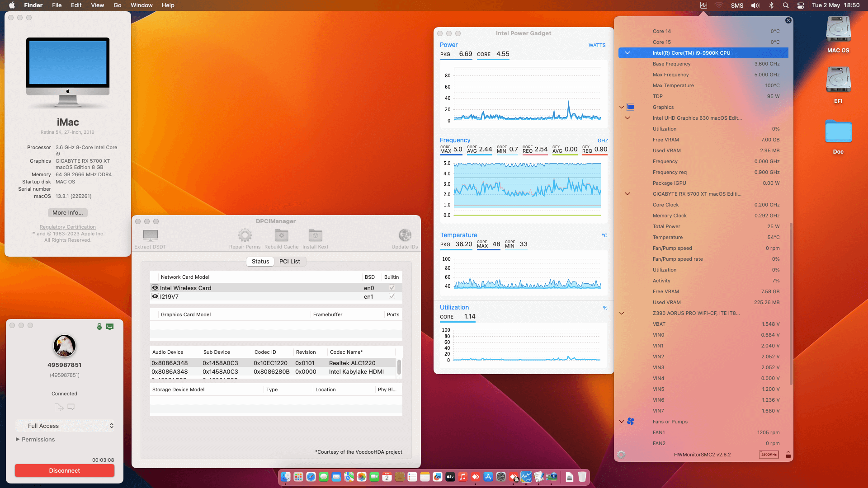
Task: Click HWMonitor panel vertical scrollbar
Action: 791,304
